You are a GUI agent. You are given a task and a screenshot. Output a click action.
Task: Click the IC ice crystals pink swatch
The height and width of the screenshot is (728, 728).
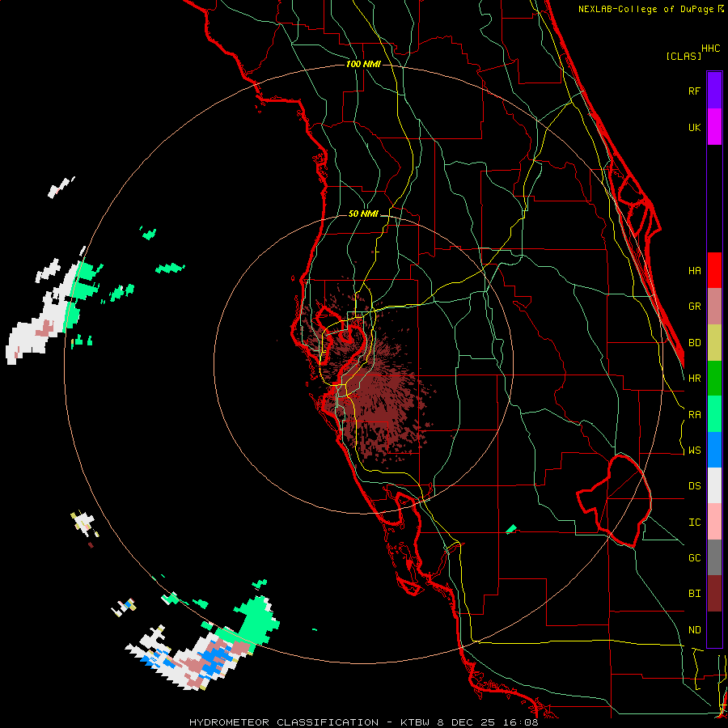714,522
